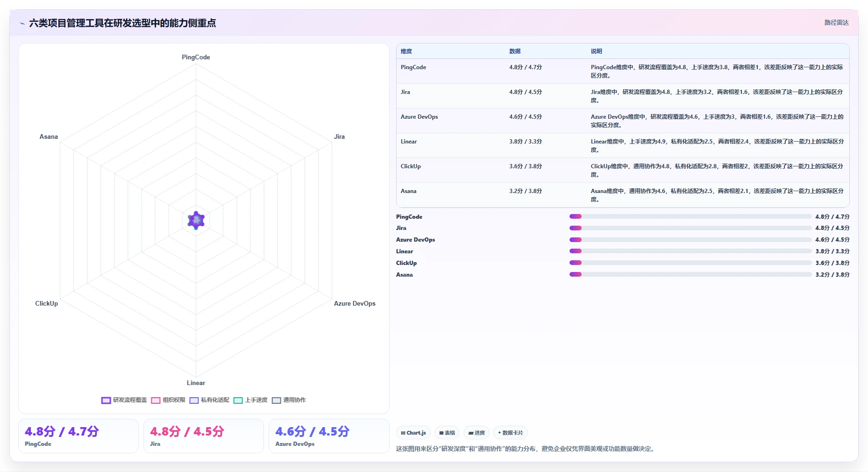868x472 pixels.
Task: Click the Asana axis label on radar chart
Action: click(x=49, y=136)
